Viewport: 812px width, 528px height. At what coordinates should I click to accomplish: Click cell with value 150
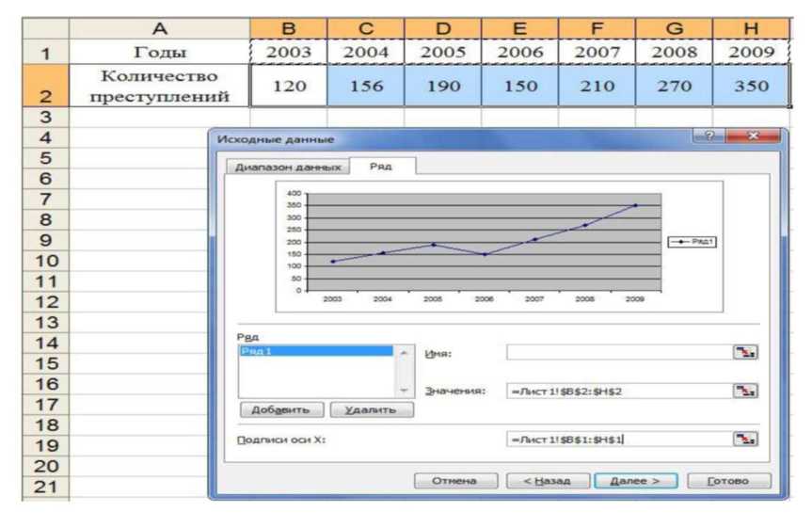[x=520, y=86]
